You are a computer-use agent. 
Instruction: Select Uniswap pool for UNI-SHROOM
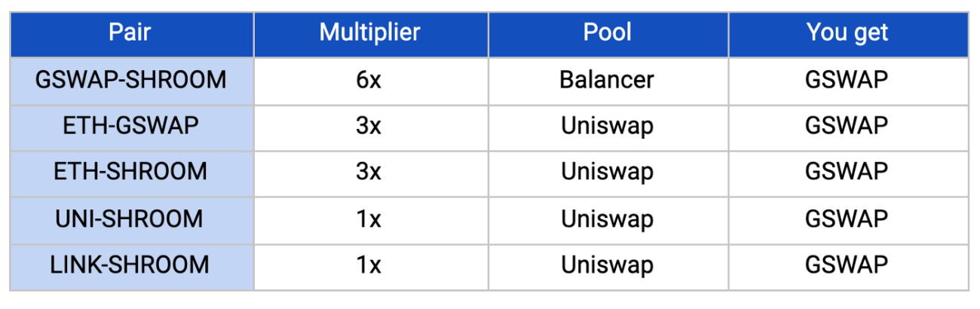tap(608, 219)
